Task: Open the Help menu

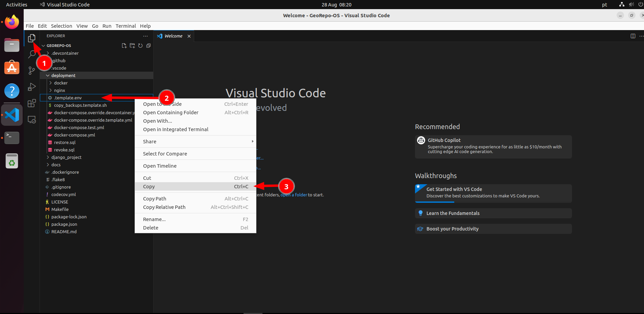Action: click(x=145, y=26)
